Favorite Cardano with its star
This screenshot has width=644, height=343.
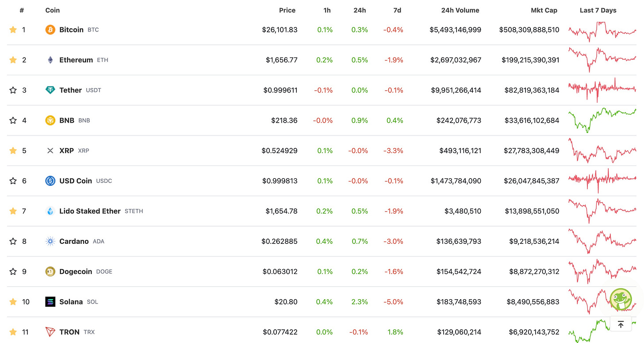point(13,241)
